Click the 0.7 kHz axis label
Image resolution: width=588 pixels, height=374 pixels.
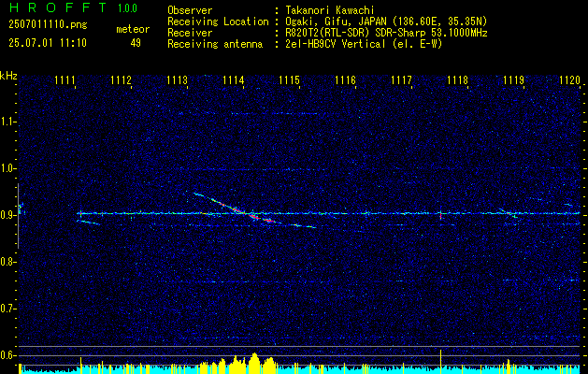coord(7,309)
